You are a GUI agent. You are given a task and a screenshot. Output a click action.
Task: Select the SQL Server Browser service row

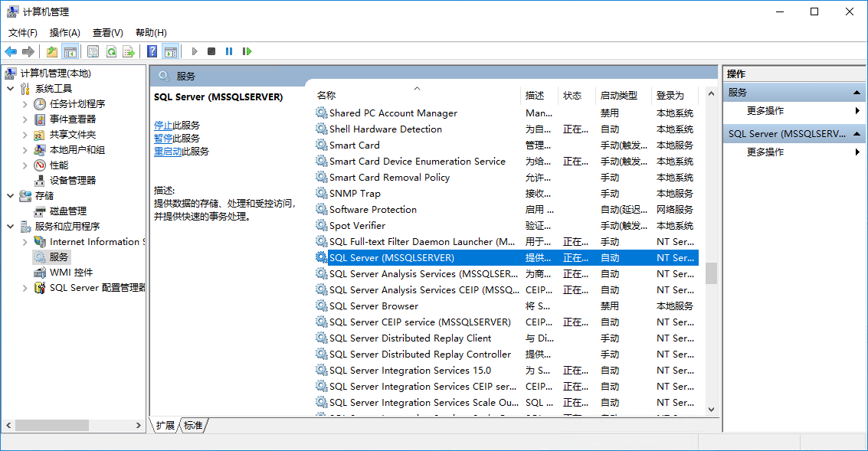click(x=506, y=306)
